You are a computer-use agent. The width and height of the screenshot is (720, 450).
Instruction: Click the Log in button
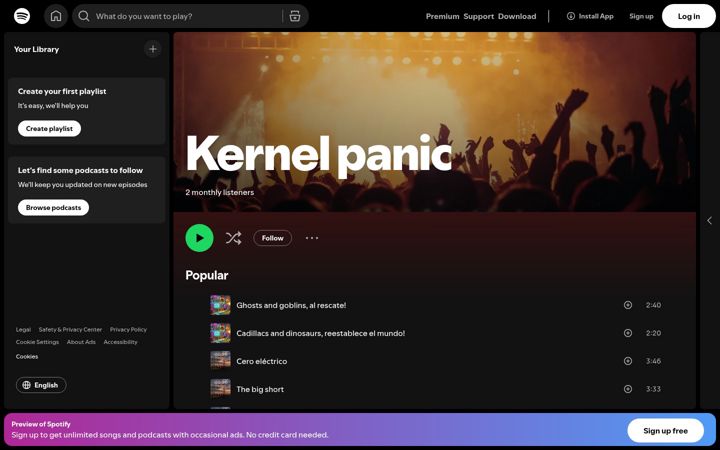pos(689,16)
